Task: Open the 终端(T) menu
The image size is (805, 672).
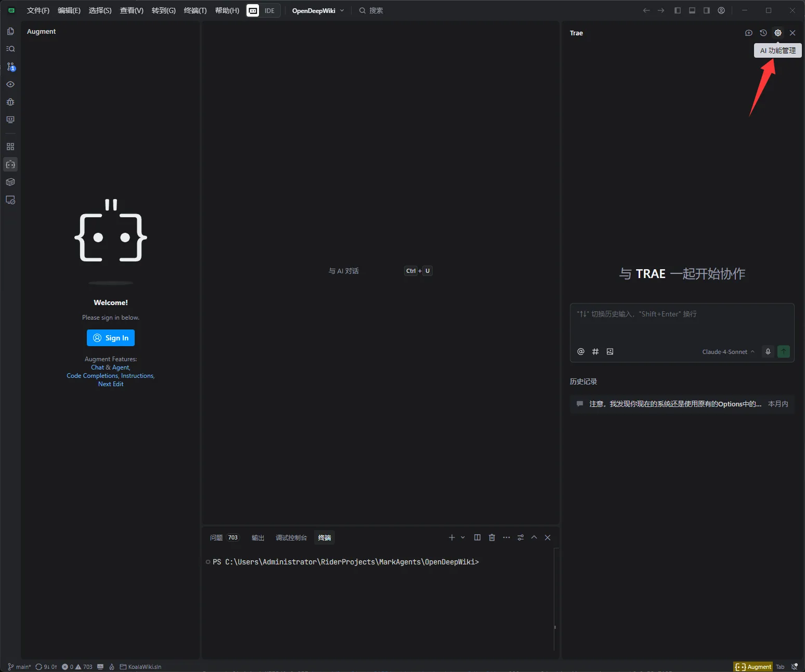Action: 195,10
